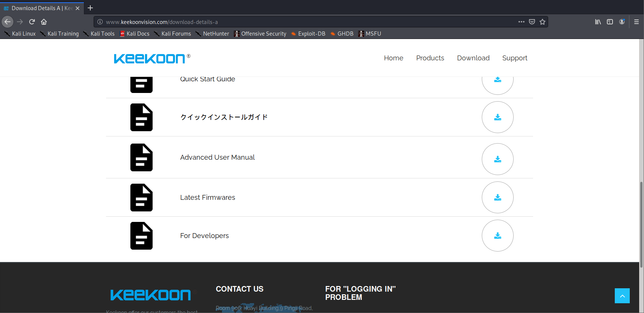
Task: Bookmark this page with the star
Action: pos(542,22)
